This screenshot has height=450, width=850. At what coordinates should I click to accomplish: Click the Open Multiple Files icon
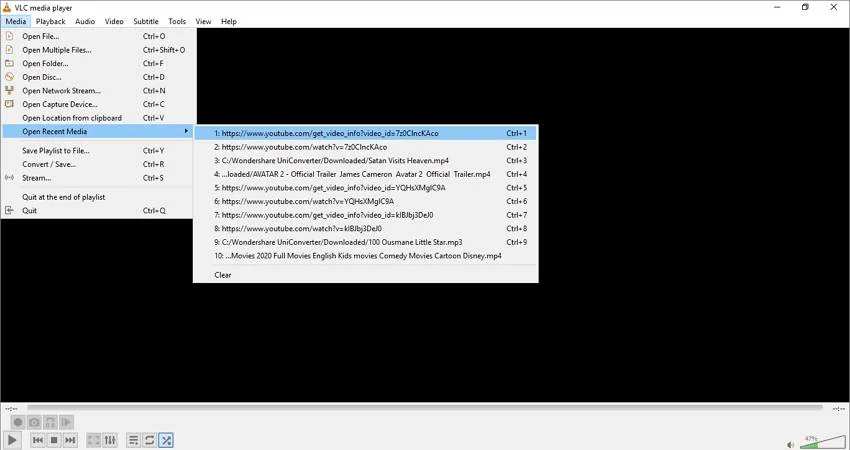click(9, 49)
